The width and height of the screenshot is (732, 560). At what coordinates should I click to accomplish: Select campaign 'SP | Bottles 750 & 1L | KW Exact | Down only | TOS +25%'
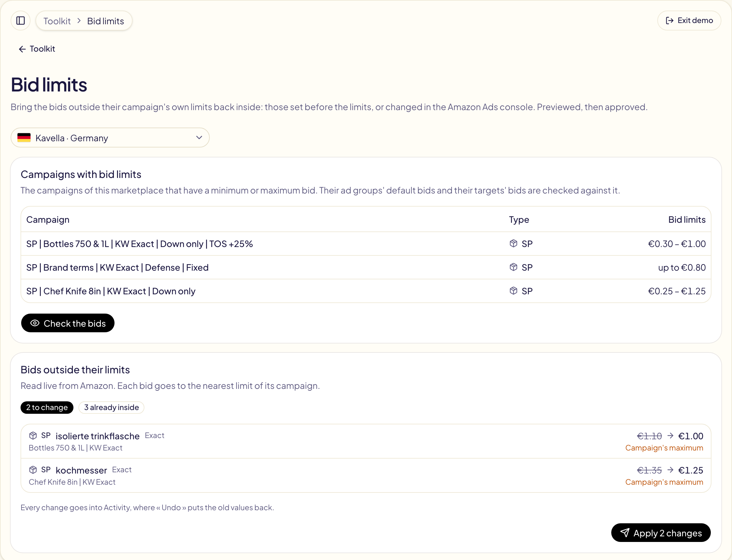[x=140, y=244]
